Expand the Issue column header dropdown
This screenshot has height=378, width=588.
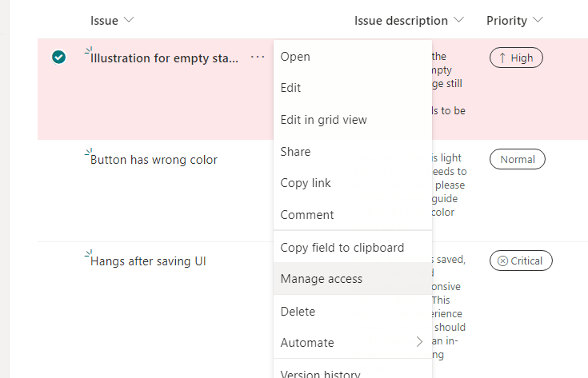pos(129,20)
